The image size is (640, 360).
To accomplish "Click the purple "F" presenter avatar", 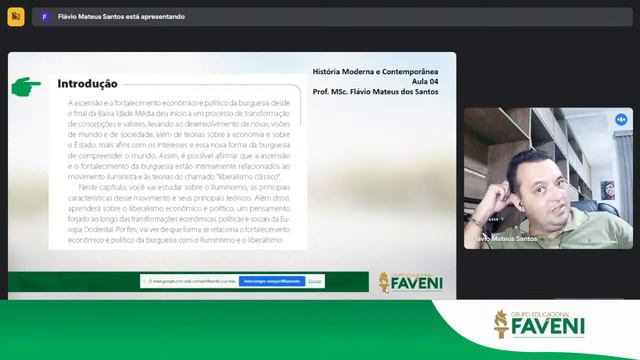I will pos(44,17).
